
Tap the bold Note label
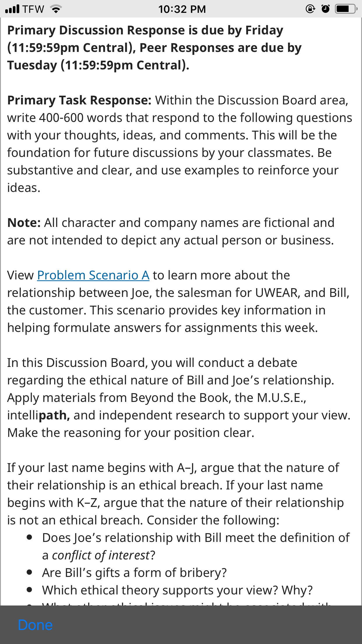[24, 223]
